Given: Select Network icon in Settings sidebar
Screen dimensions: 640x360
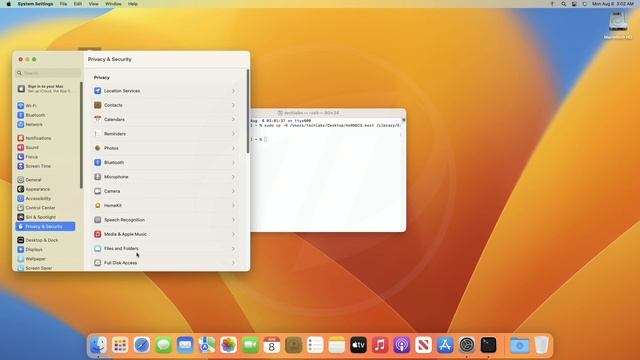Looking at the screenshot, I should click(x=21, y=124).
